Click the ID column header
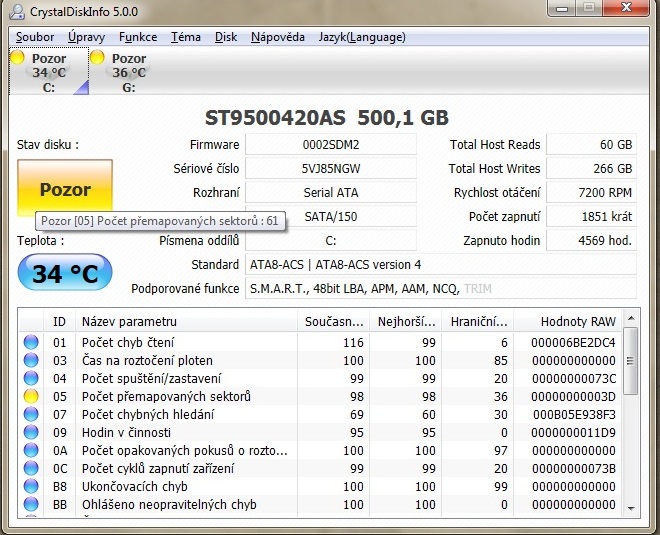The width and height of the screenshot is (660, 535). tap(59, 322)
